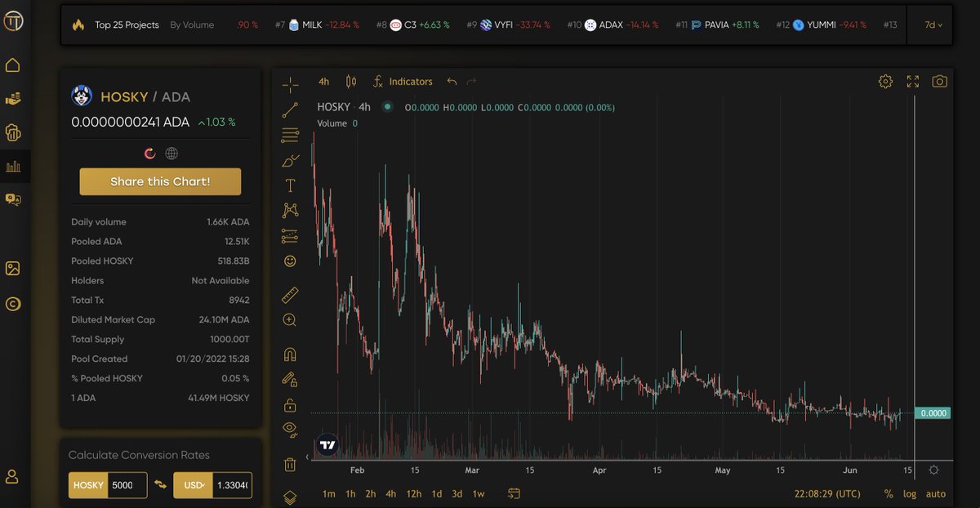This screenshot has width=980, height=508.
Task: Open the ADAX project in the ticker
Action: [612, 25]
